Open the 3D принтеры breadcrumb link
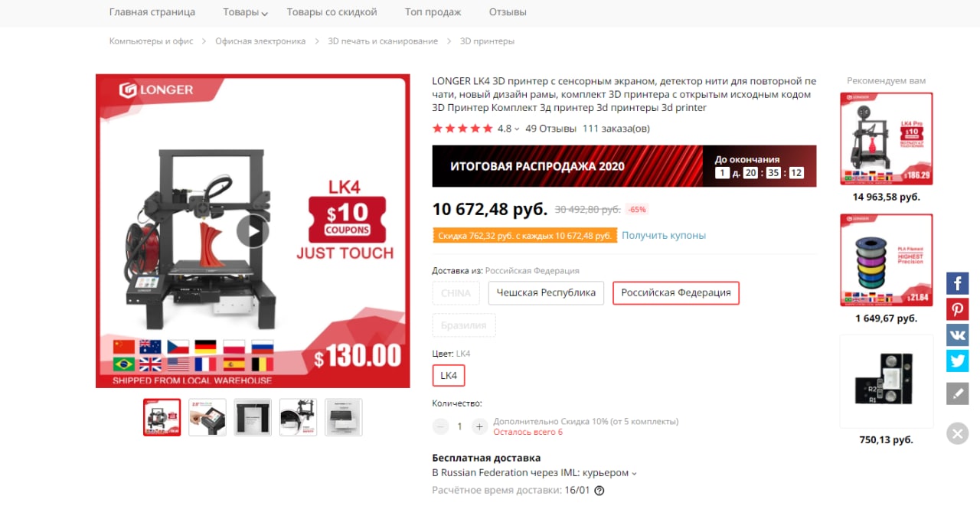Viewport: 980px width, 506px height. (x=487, y=41)
